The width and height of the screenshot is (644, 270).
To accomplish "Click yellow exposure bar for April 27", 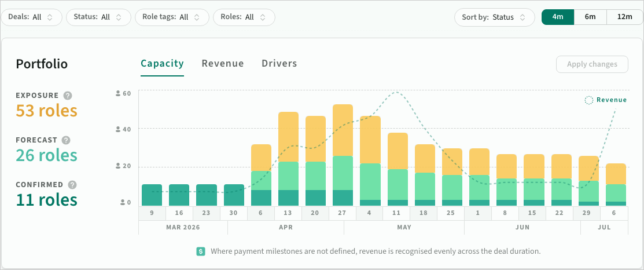I will click(x=343, y=130).
